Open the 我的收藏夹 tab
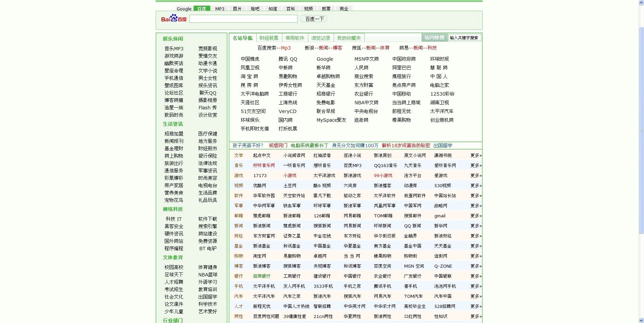The image size is (644, 323). point(349,38)
